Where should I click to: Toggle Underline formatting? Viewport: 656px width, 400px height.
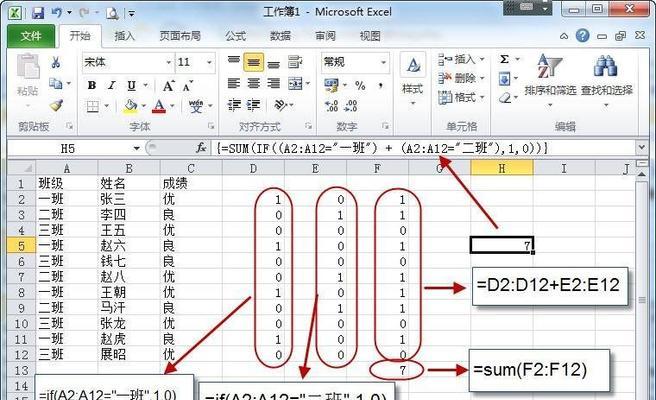[131, 86]
